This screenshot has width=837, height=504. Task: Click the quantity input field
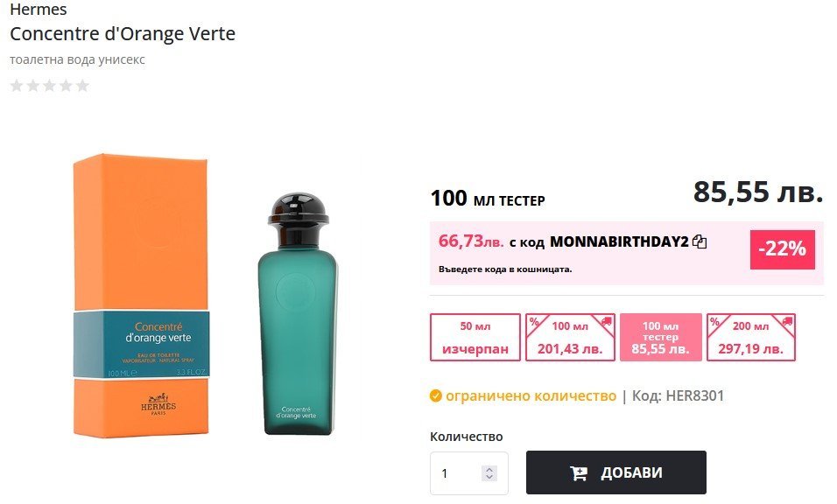coord(455,473)
